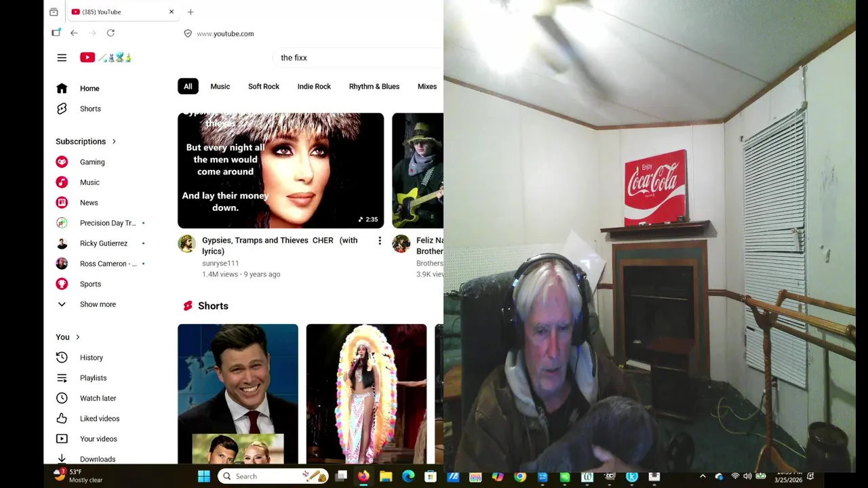This screenshot has width=868, height=488.
Task: Open the Ross Cameron channel
Action: click(x=108, y=264)
